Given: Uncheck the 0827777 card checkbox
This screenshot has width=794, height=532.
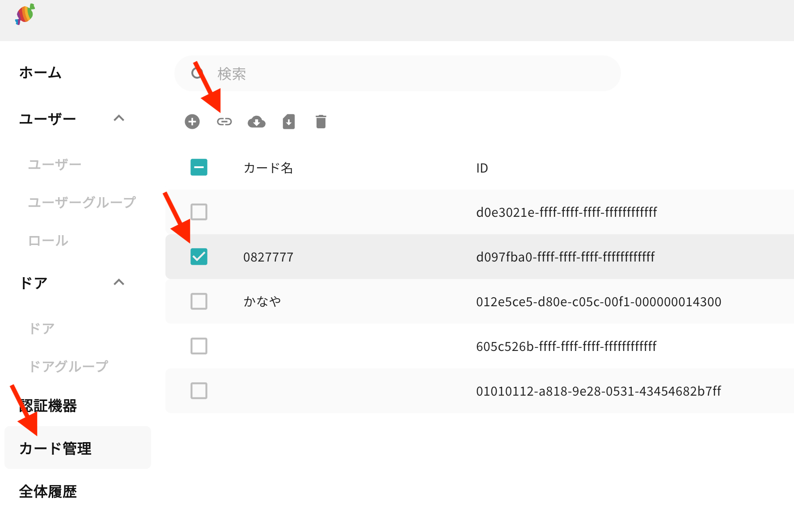Looking at the screenshot, I should coord(199,257).
